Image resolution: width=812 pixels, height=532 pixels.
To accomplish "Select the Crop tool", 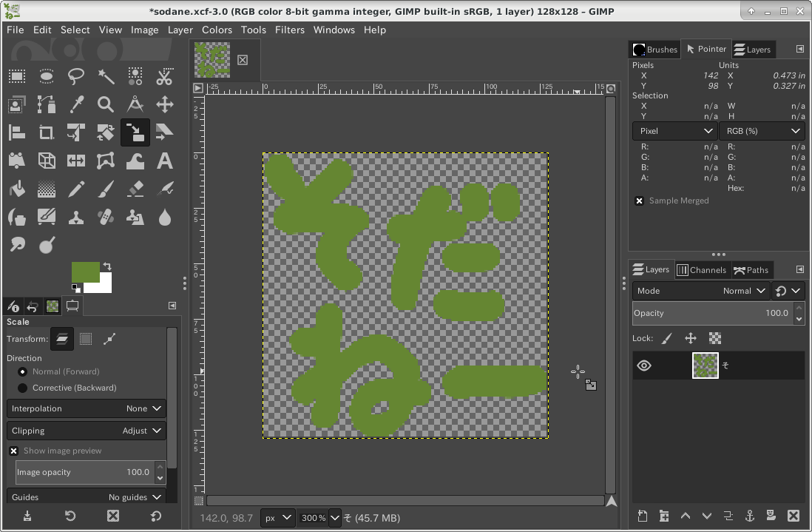I will coord(47,132).
